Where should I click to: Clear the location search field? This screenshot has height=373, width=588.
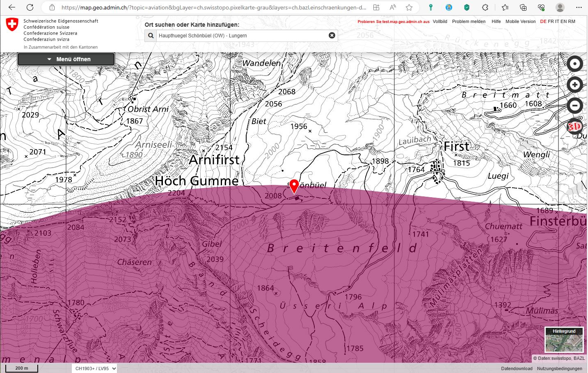point(332,35)
